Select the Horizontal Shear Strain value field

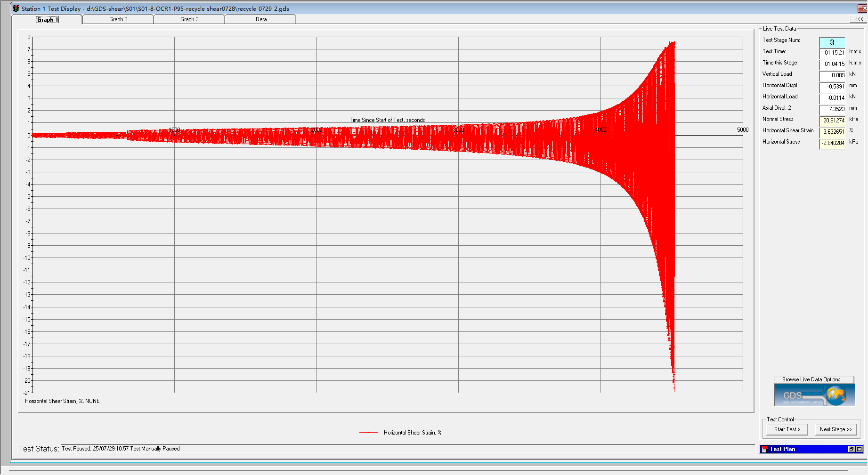click(x=832, y=132)
